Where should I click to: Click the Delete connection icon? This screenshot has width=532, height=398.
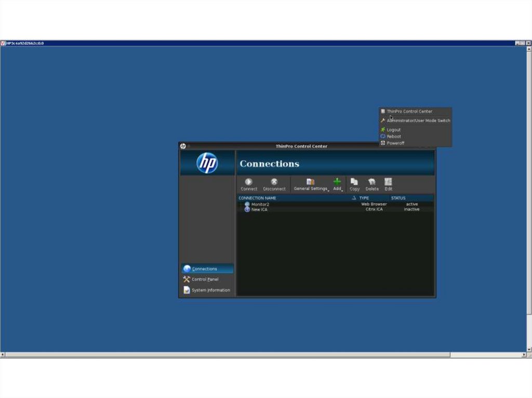pyautogui.click(x=372, y=182)
